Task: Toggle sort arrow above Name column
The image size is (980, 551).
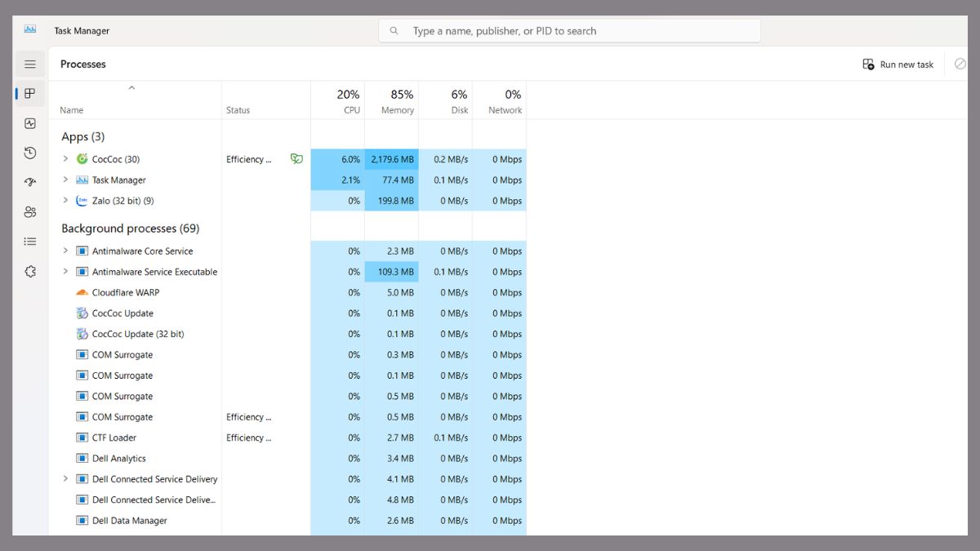Action: click(x=131, y=88)
